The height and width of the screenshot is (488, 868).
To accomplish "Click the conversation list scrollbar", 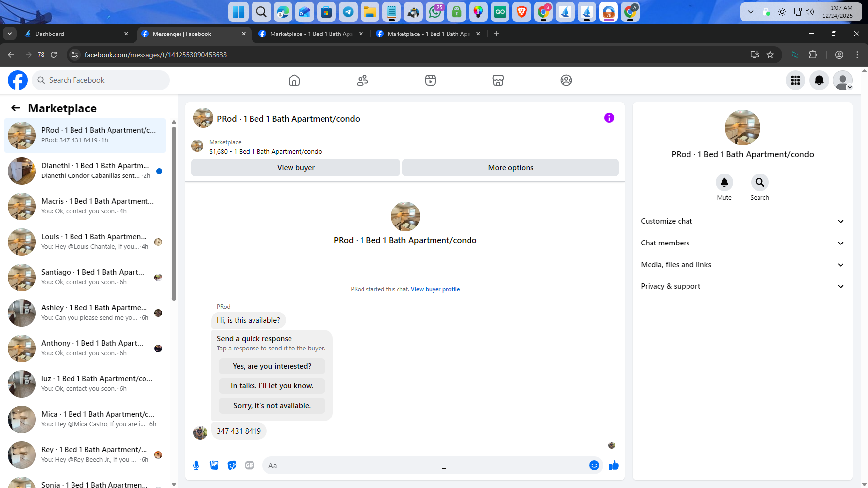I will coord(174,213).
